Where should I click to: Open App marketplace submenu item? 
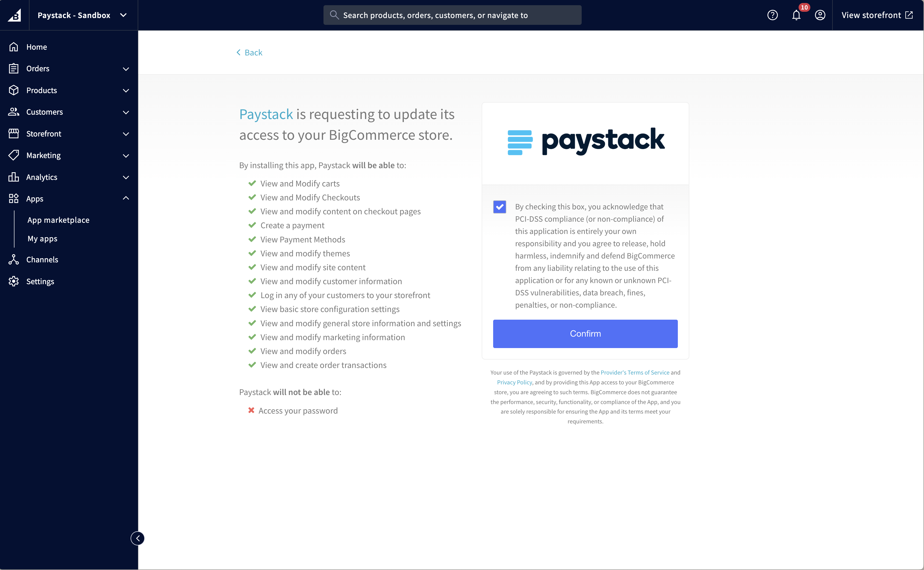(58, 220)
